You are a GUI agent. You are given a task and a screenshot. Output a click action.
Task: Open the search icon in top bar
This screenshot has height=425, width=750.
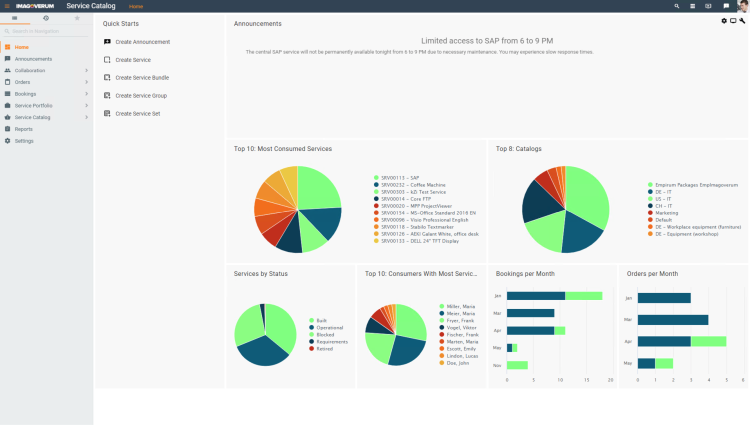[x=677, y=6]
